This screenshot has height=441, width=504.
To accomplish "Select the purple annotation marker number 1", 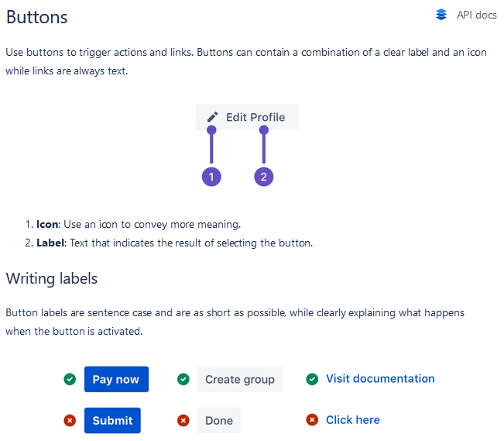I will pos(211,177).
